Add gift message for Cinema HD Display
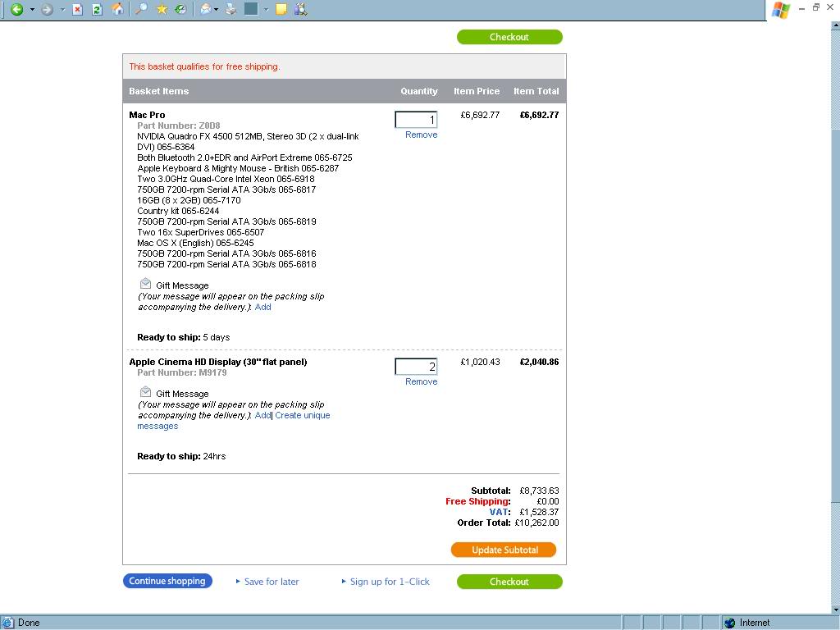The width and height of the screenshot is (840, 630). (263, 415)
